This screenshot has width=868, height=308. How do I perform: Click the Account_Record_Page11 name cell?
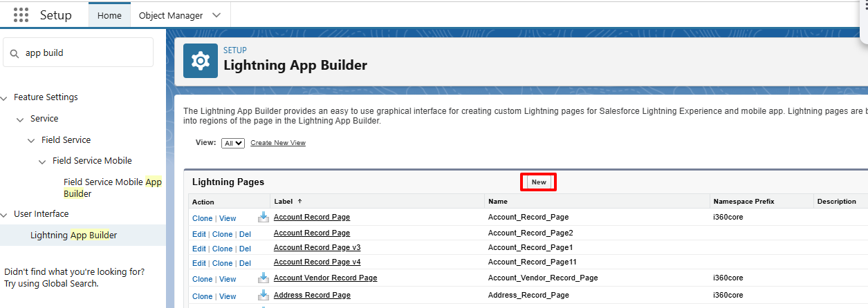point(533,262)
